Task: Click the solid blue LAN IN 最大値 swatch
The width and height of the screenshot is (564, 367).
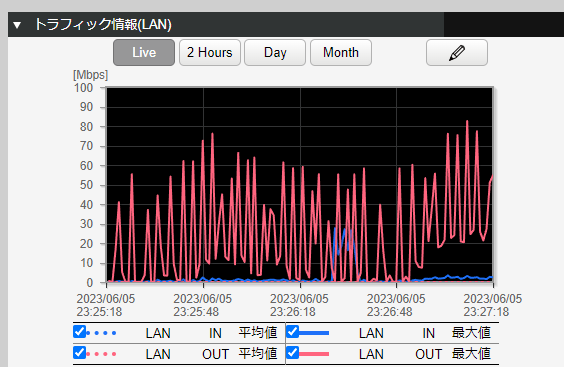Action: pyautogui.click(x=314, y=333)
